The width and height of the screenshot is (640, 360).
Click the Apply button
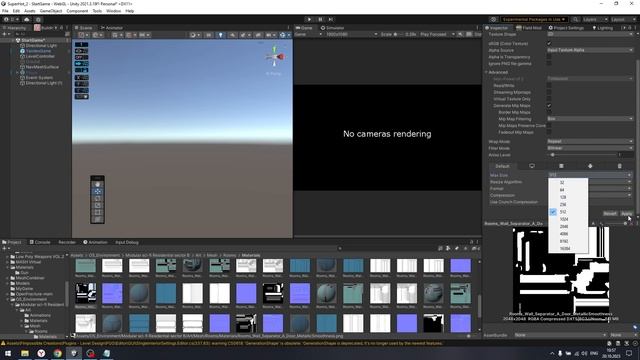(627, 213)
